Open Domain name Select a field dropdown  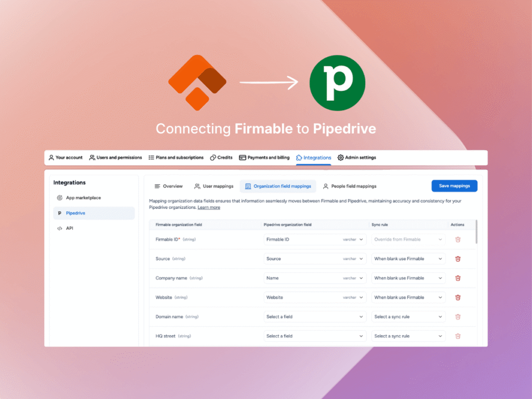point(315,317)
